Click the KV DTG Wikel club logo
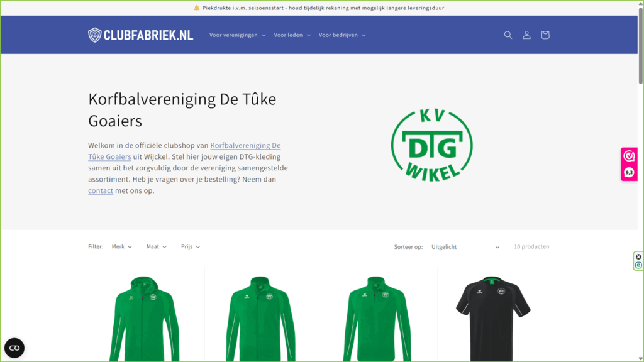The height and width of the screenshot is (362, 644). [431, 145]
